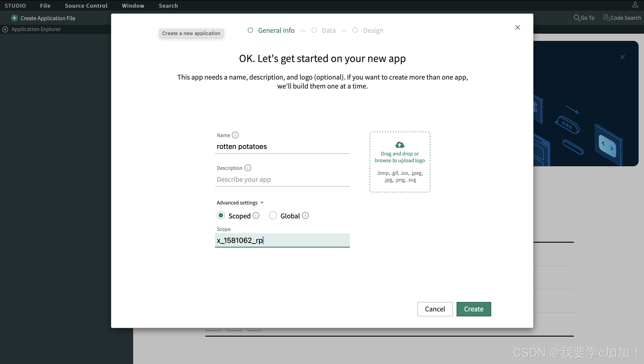Select the Global radio button
Viewport: 644px width, 364px height.
click(273, 215)
